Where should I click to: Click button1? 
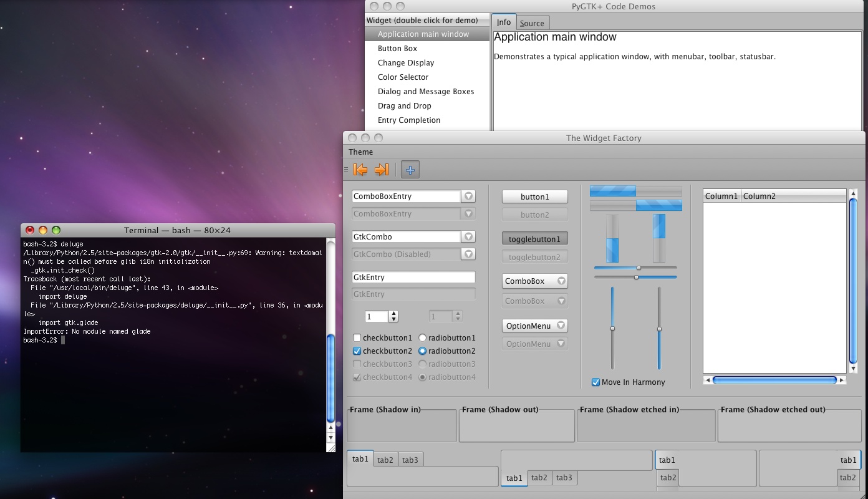(534, 196)
